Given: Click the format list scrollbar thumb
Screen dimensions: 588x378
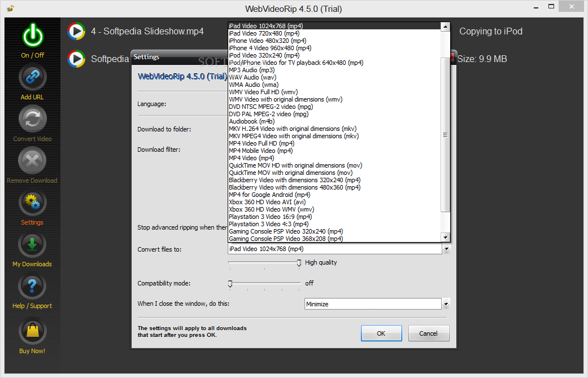Looking at the screenshot, I should 445,135.
